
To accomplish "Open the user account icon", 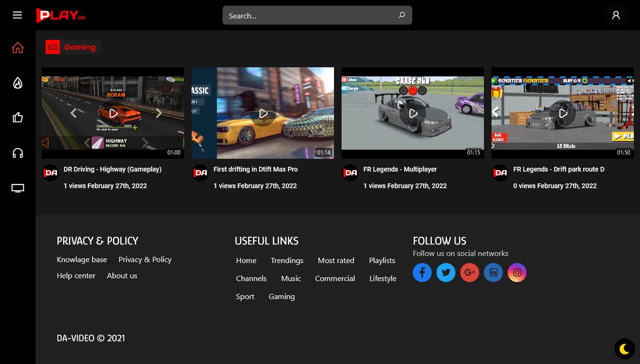I will pos(616,15).
